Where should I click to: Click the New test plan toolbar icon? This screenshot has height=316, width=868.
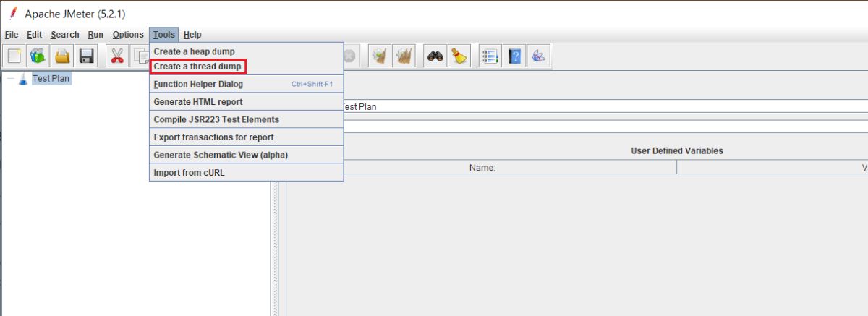pos(14,56)
